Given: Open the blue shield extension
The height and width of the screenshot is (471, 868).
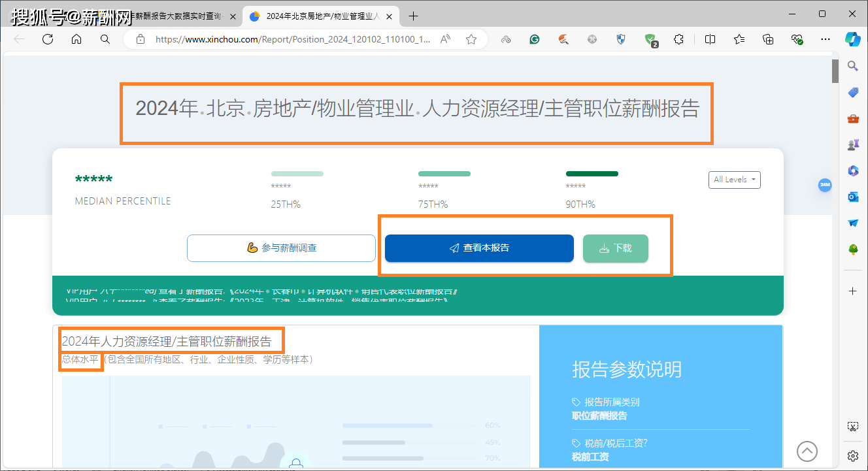Looking at the screenshot, I should pyautogui.click(x=621, y=39).
